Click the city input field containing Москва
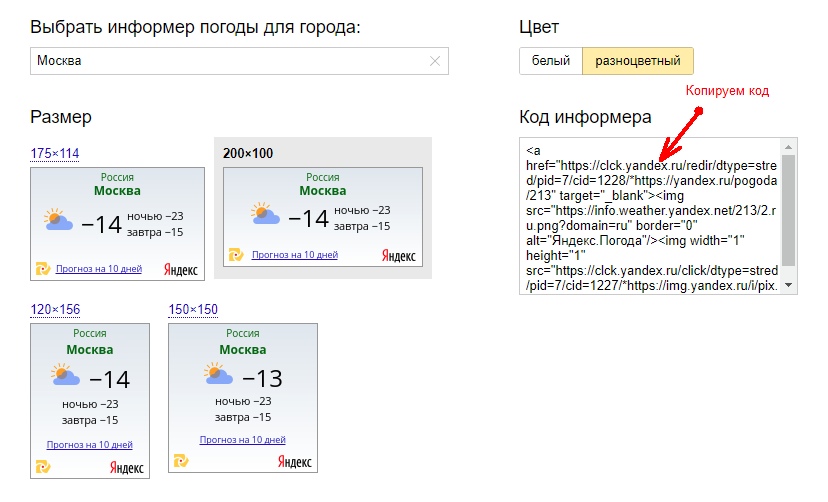 point(239,61)
